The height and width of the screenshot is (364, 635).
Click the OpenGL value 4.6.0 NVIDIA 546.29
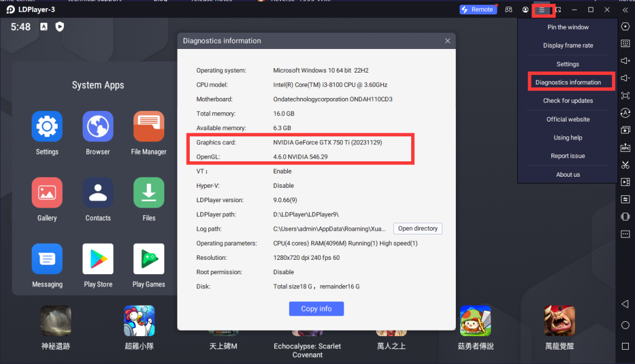tap(301, 157)
